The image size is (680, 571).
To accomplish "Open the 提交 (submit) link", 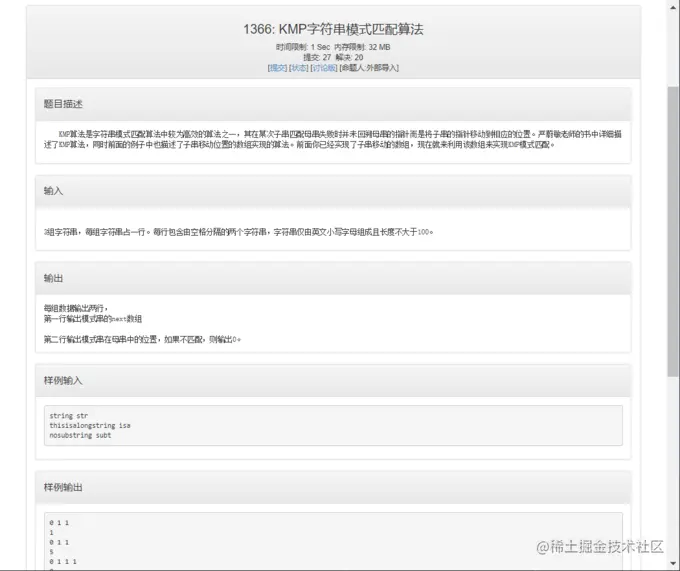I will (x=278, y=68).
